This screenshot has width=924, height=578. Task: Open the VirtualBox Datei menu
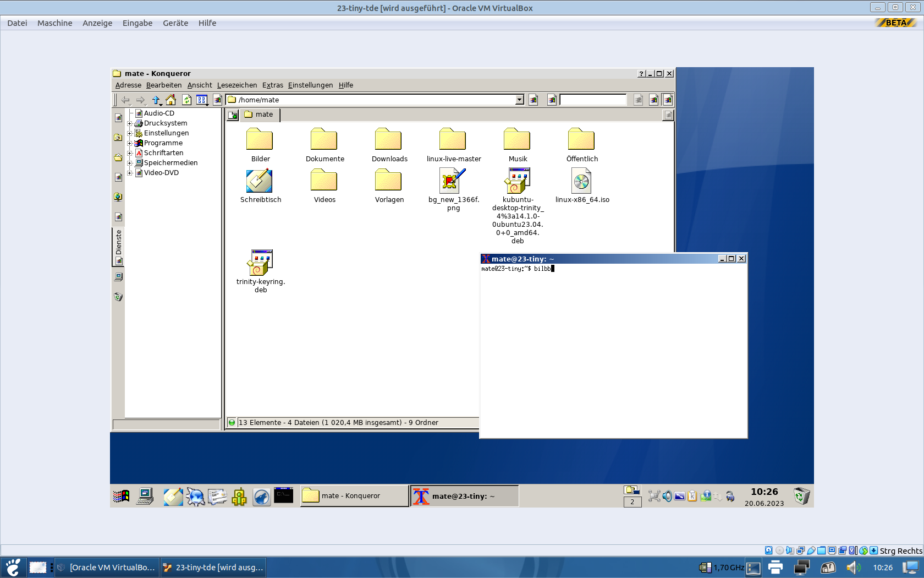click(17, 23)
